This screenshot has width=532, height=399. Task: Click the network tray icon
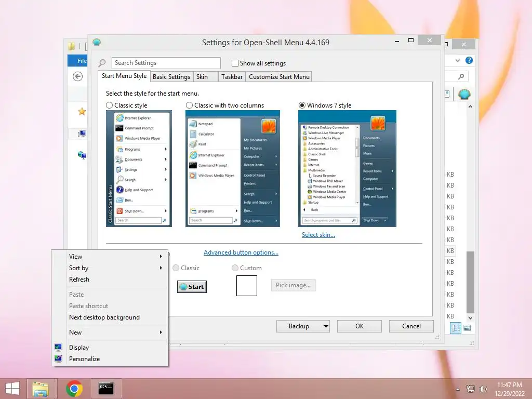coord(471,389)
